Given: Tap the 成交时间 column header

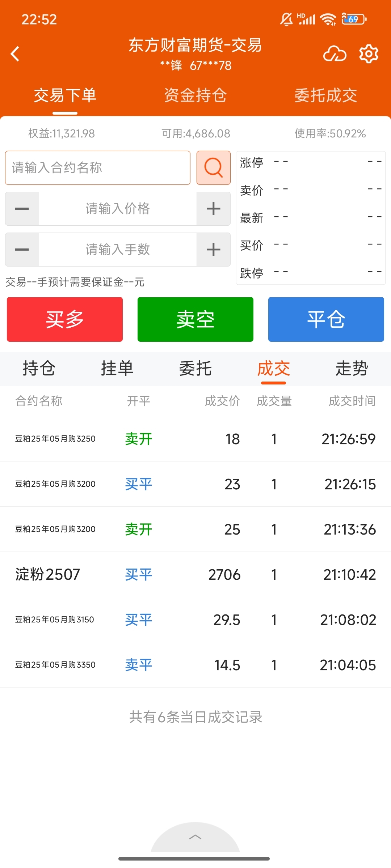Looking at the screenshot, I should click(352, 401).
